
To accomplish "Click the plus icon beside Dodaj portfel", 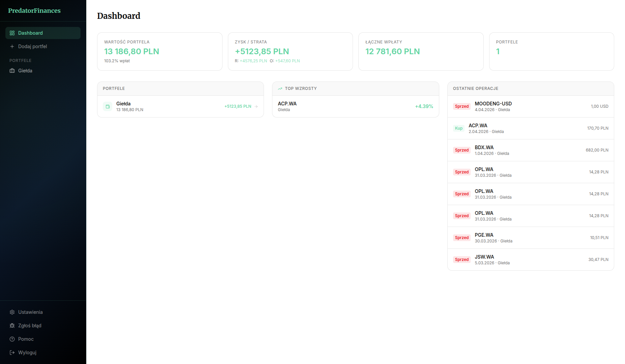I will [x=12, y=46].
